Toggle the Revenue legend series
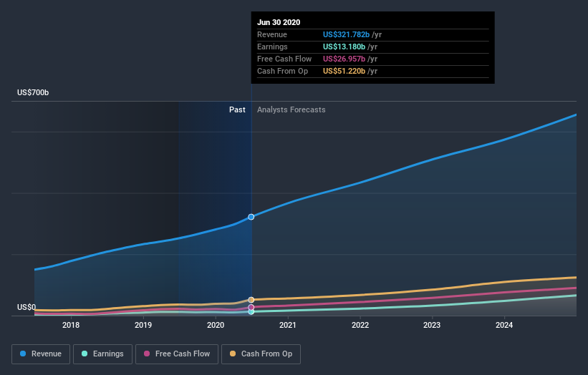The height and width of the screenshot is (375, 588). coord(41,354)
